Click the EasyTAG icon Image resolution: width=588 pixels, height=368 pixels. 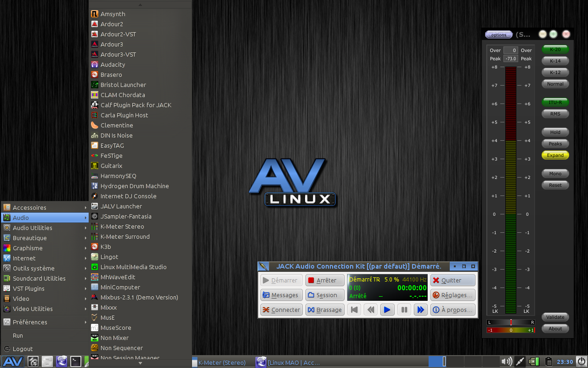click(95, 145)
